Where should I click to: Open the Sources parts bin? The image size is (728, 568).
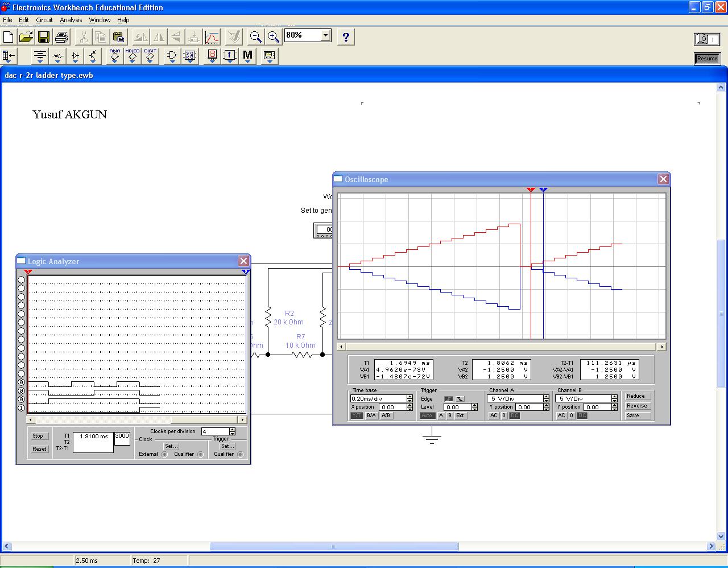[40, 56]
